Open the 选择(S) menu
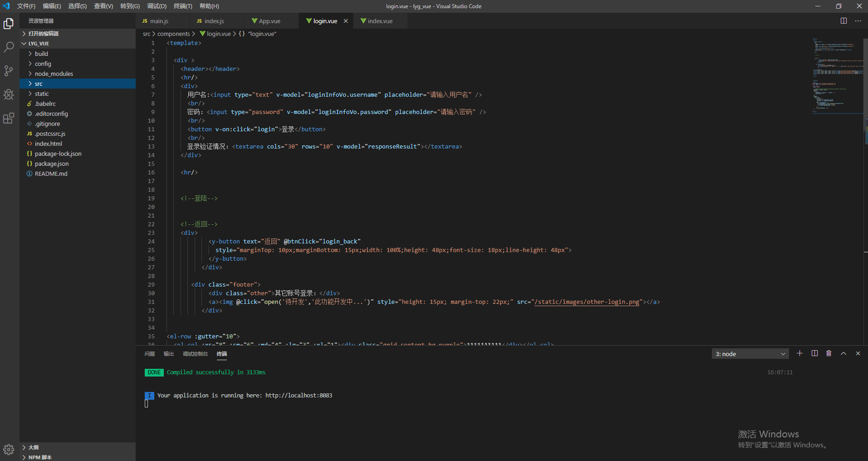This screenshot has height=461, width=868. pos(78,6)
